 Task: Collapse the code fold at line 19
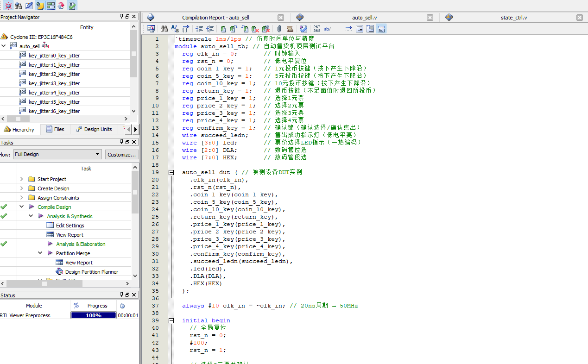point(171,172)
